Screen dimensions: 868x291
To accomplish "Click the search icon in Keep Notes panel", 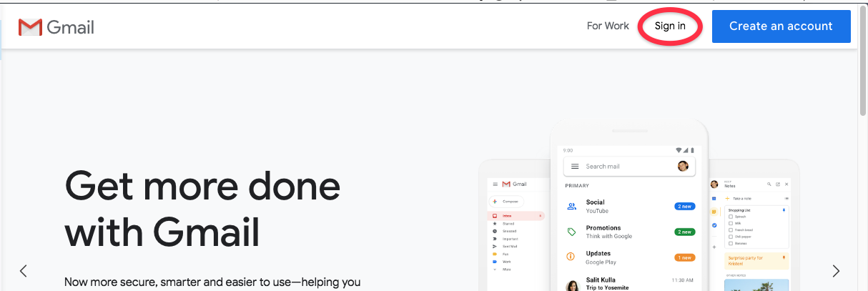I will click(769, 184).
